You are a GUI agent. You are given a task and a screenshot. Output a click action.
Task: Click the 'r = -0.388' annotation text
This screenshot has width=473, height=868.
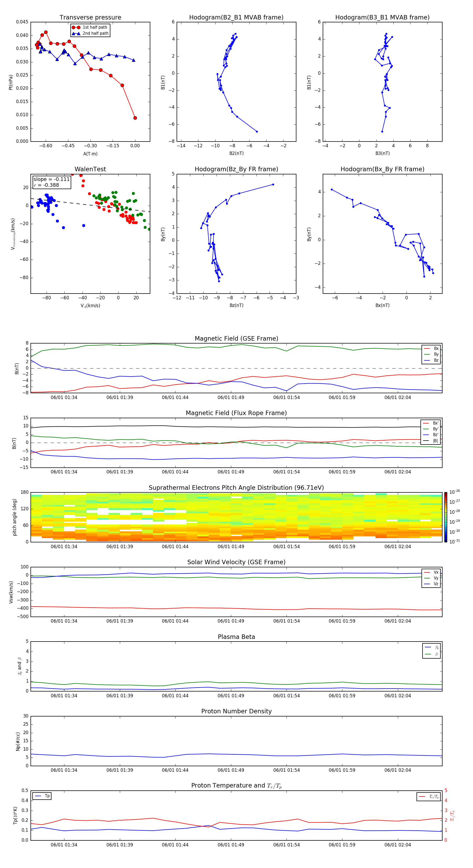pyautogui.click(x=47, y=185)
